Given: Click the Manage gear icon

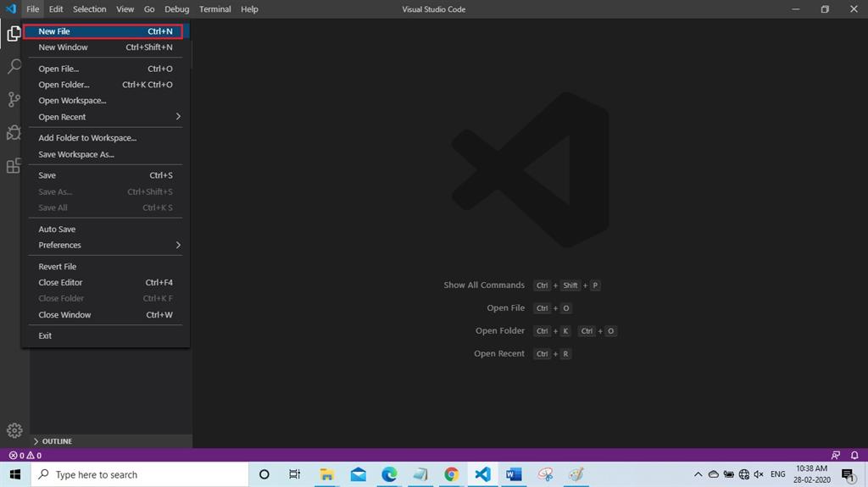Looking at the screenshot, I should (14, 430).
